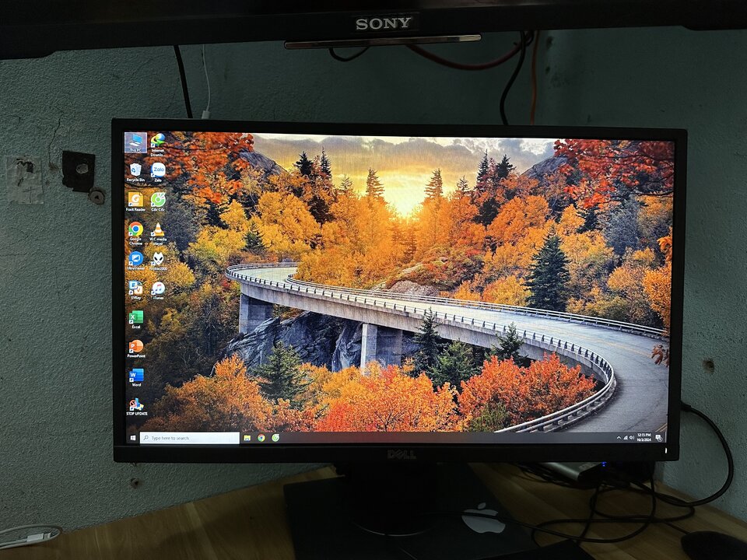Open the Windows Start menu
The height and width of the screenshot is (560, 747).
[x=133, y=438]
